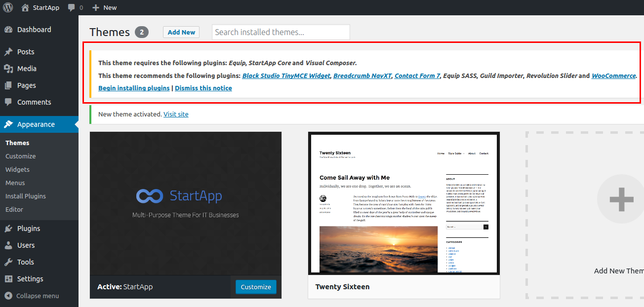The width and height of the screenshot is (644, 307).
Task: Click the Plugins plug icon
Action: pos(8,229)
